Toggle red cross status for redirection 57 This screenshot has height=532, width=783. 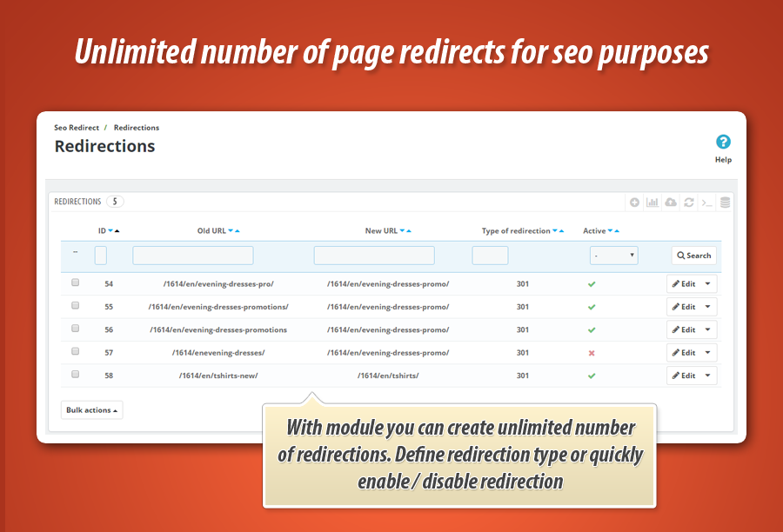pos(592,353)
